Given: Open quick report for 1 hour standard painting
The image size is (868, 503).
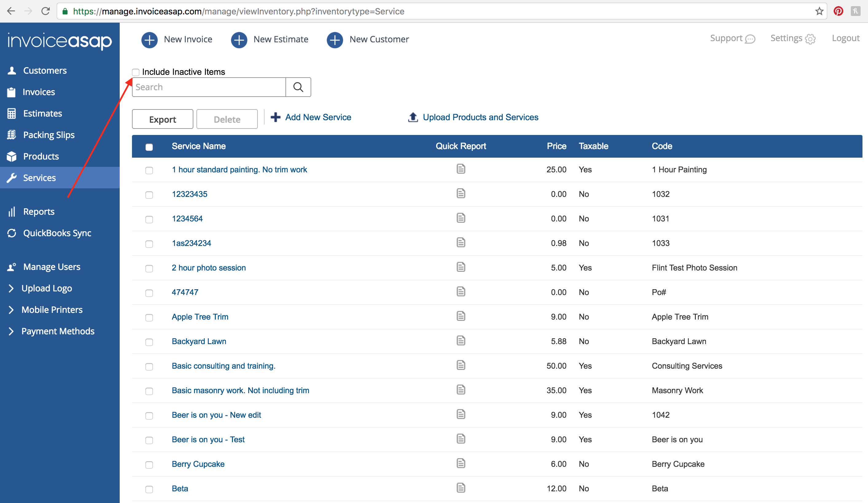Looking at the screenshot, I should tap(461, 169).
